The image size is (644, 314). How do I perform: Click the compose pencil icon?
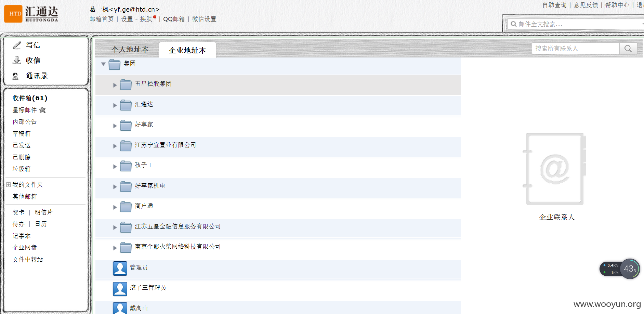(17, 45)
